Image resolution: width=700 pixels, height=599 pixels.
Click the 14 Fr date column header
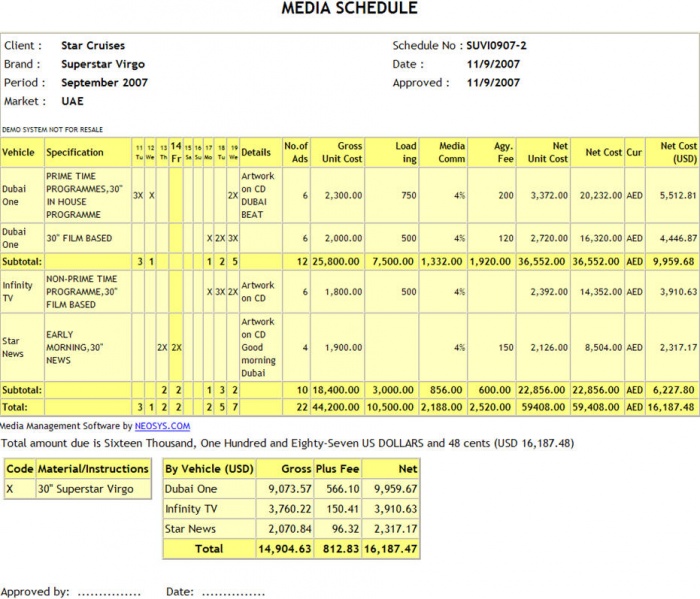(x=176, y=153)
